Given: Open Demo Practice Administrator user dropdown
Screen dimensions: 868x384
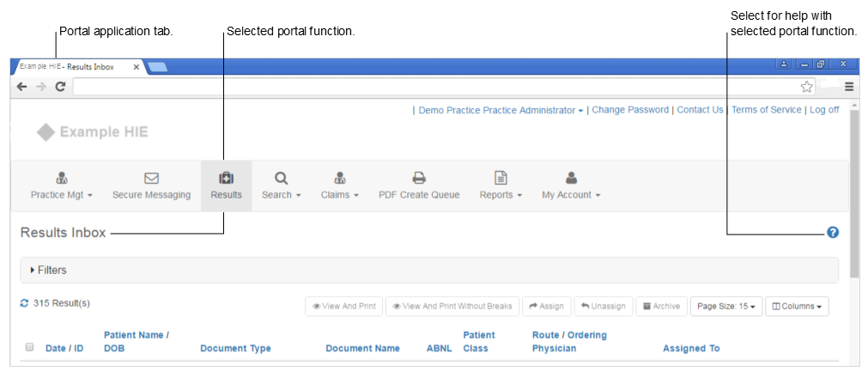Looking at the screenshot, I should coord(501,110).
